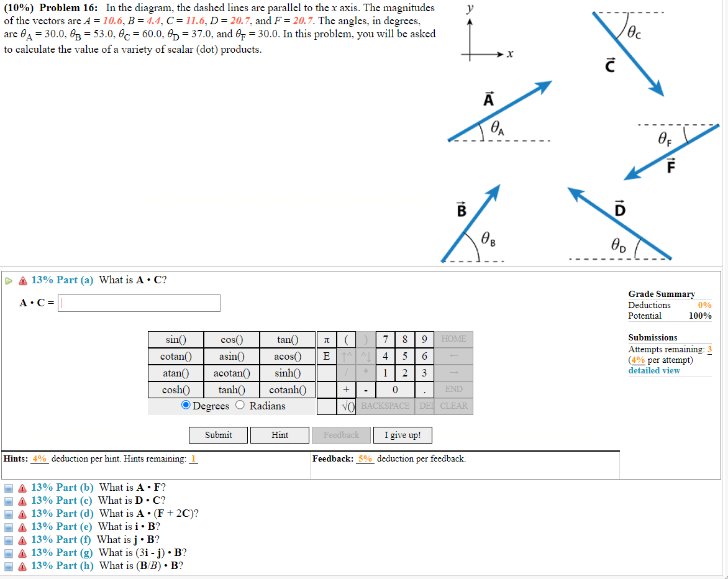Open the detailed view link

(x=654, y=370)
